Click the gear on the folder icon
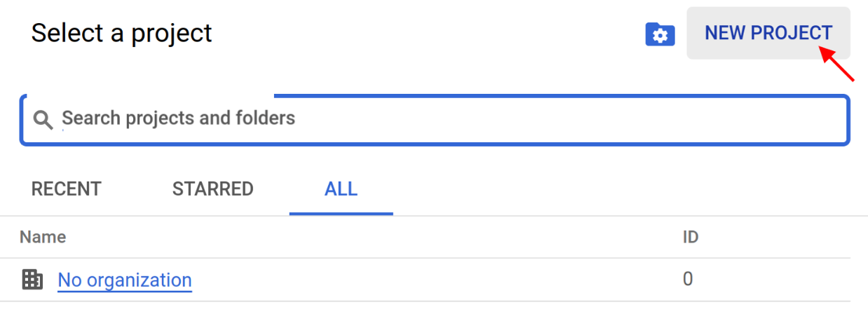This screenshot has width=868, height=314. 660,36
